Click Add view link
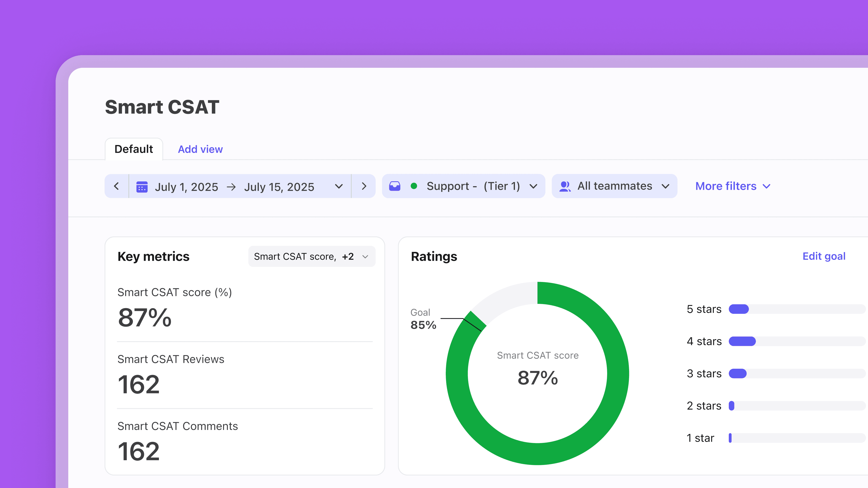 click(200, 149)
